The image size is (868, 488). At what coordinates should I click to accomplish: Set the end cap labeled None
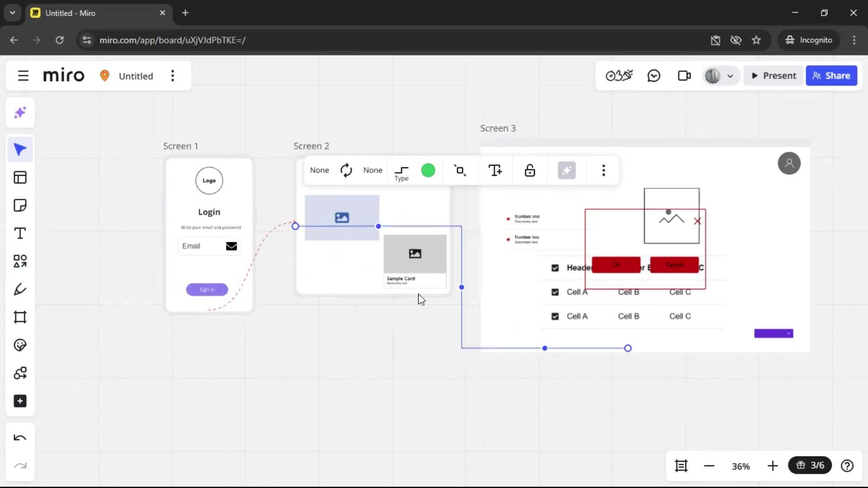pyautogui.click(x=373, y=170)
